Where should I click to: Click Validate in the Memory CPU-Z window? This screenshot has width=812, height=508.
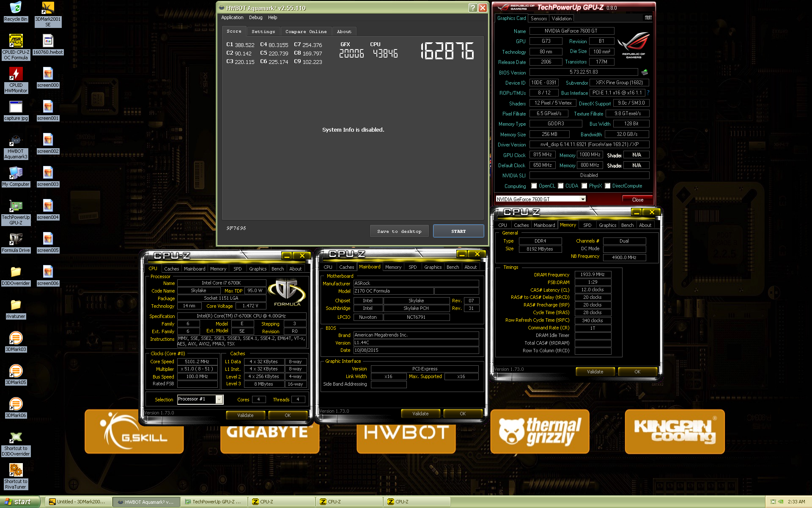click(x=595, y=372)
